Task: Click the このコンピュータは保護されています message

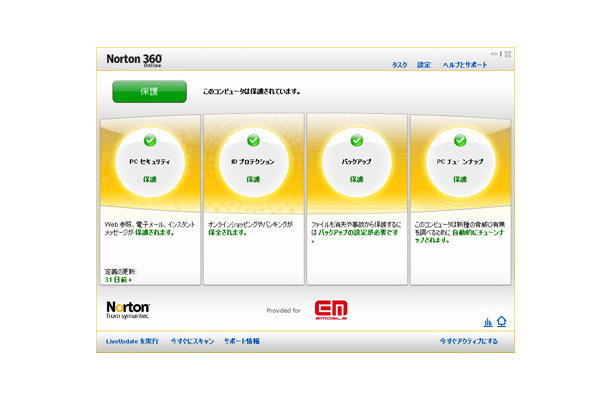Action: [251, 91]
